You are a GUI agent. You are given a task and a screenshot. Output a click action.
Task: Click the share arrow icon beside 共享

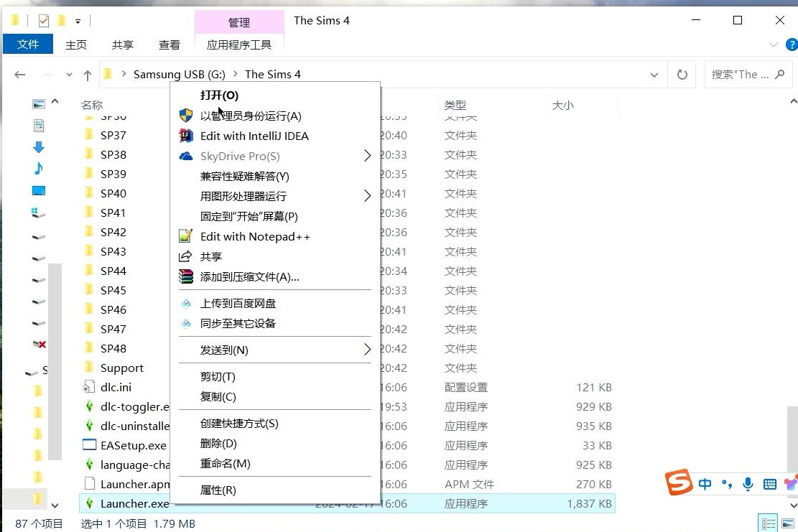tap(186, 256)
